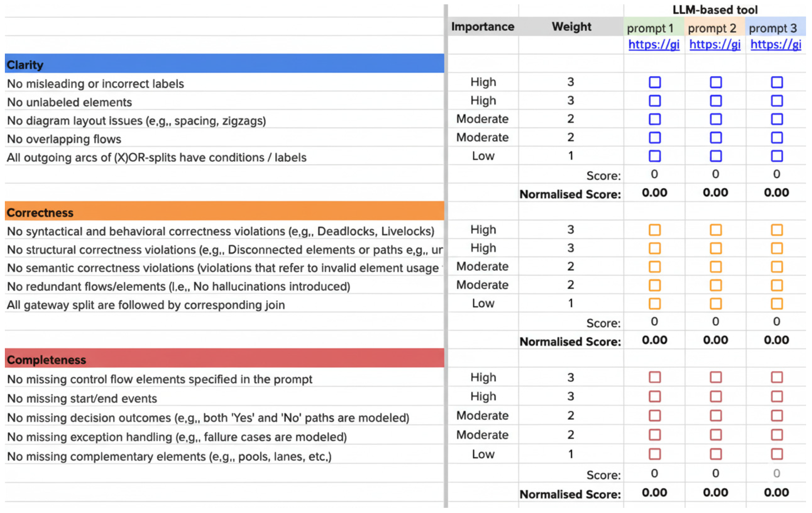
Task: Open the prompt 1 https link
Action: coord(654,44)
